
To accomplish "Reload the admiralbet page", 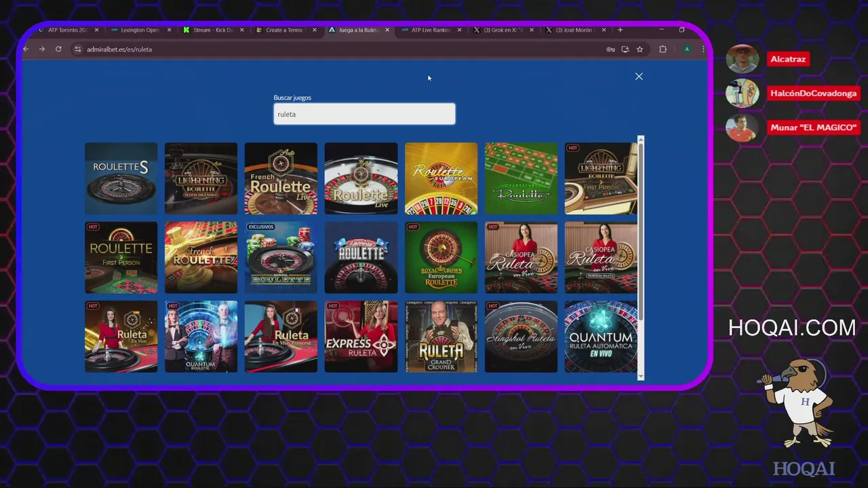I will tap(58, 49).
